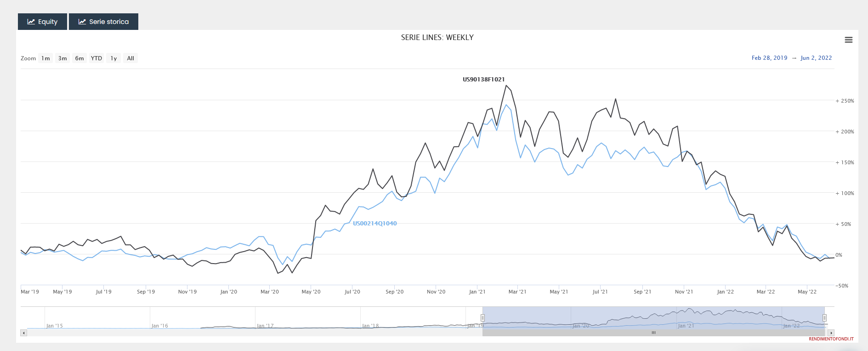The height and width of the screenshot is (351, 868).
Task: Choose the 6m zoom option
Action: coord(79,58)
